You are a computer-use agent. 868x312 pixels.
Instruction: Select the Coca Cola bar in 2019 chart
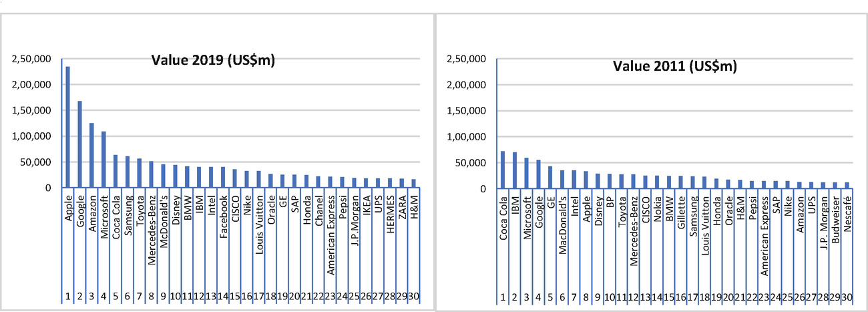coord(116,172)
